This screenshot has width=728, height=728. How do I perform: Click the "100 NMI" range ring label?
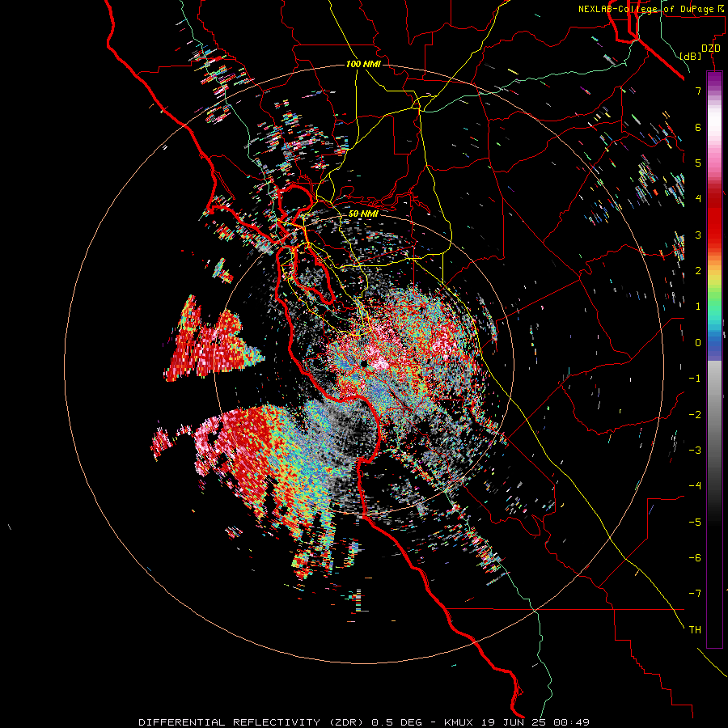[363, 64]
